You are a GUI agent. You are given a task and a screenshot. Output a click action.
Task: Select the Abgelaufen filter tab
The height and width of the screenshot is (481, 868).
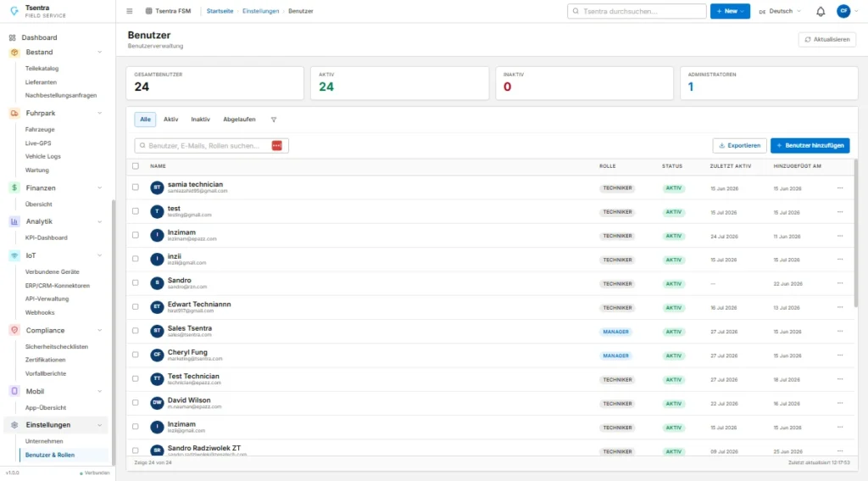click(x=239, y=120)
